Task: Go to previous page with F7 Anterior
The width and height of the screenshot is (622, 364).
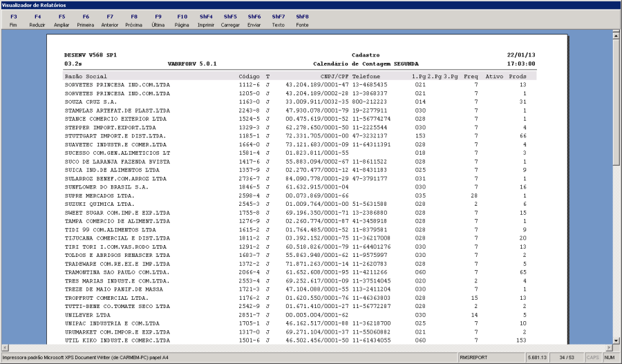Action: (110, 21)
